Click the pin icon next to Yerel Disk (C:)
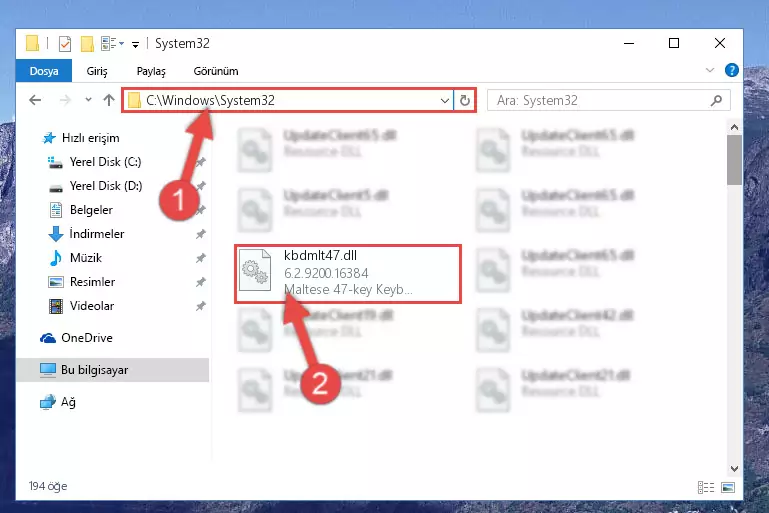Viewport: 769px width, 513px height. point(201,162)
